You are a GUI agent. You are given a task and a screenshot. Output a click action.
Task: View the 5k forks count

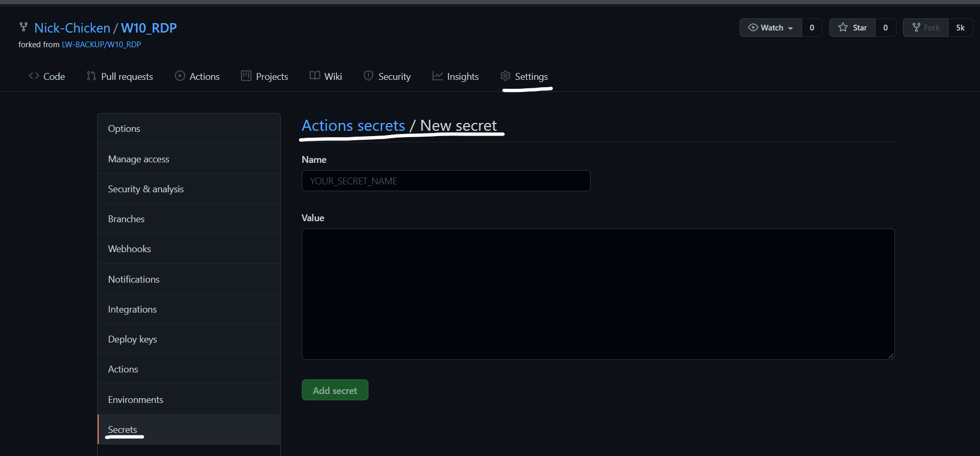pos(961,28)
